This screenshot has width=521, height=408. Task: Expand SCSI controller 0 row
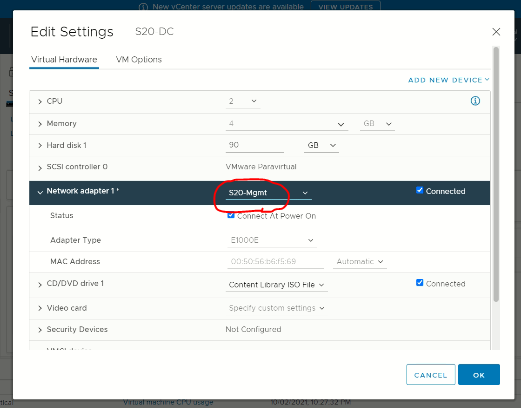40,168
